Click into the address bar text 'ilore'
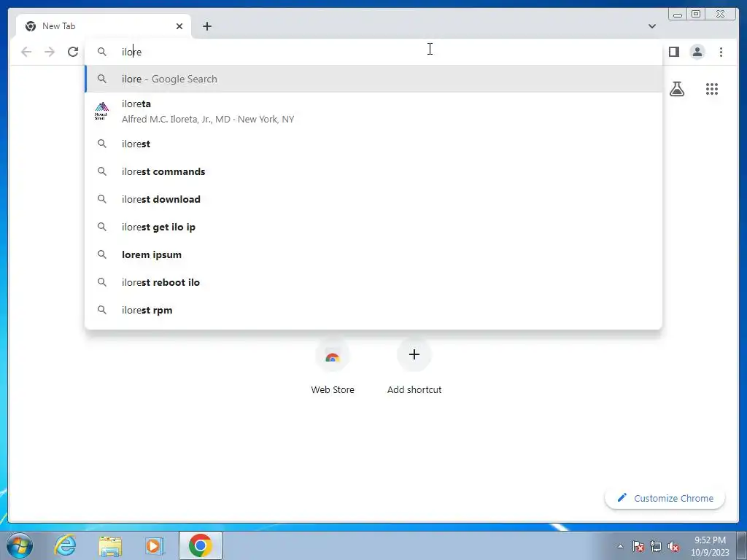747x560 pixels. pos(131,52)
